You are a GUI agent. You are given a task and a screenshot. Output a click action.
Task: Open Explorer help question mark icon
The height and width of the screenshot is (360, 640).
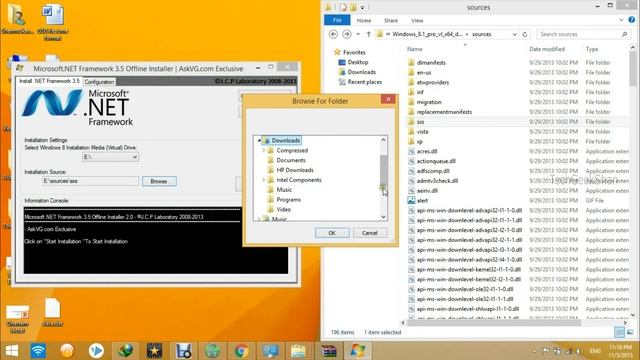(632, 20)
